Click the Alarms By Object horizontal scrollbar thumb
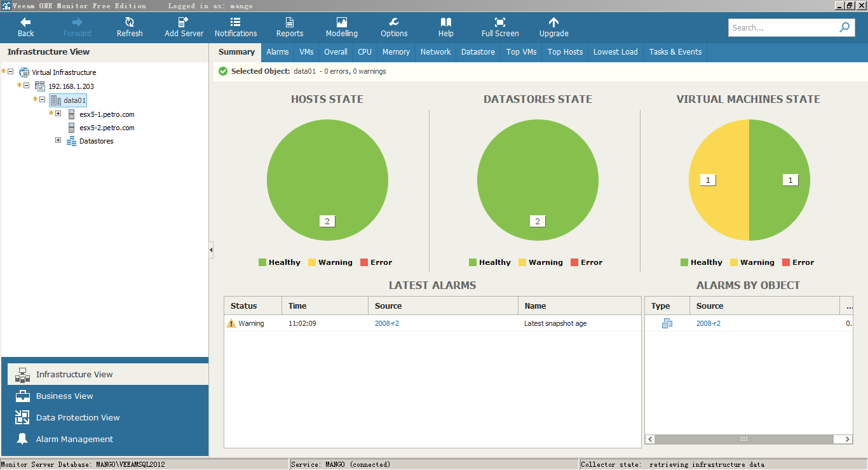Screen dimensions: 868x470 [x=744, y=439]
